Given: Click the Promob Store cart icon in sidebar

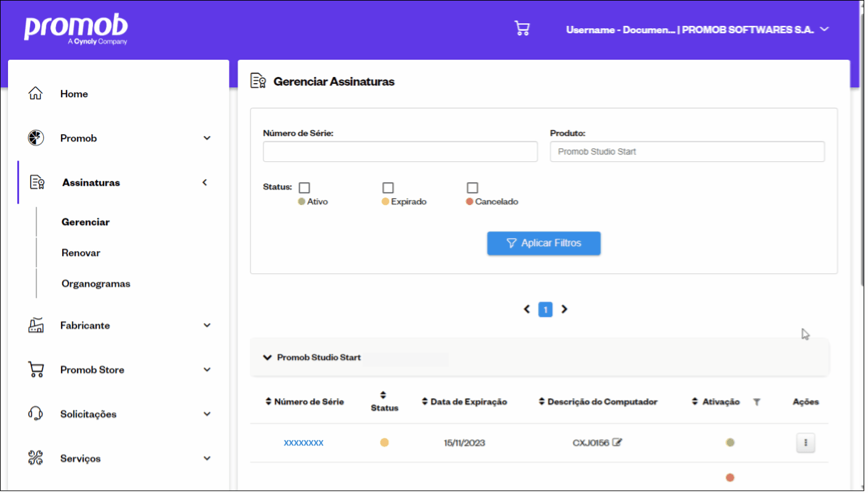Looking at the screenshot, I should (x=36, y=369).
